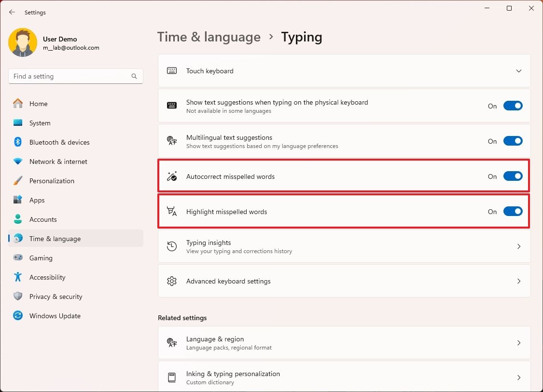
Task: Click the physical keyboard suggestions icon
Action: (x=171, y=106)
